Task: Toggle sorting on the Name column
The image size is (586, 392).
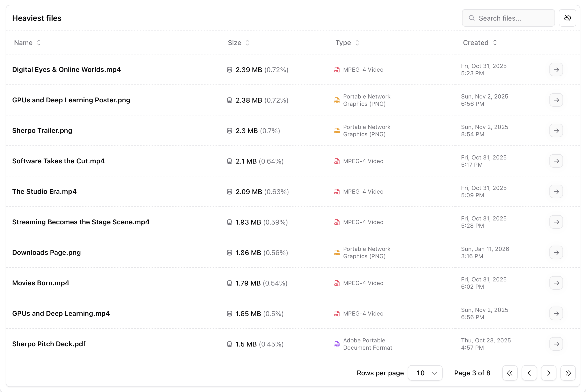Action: [x=39, y=43]
